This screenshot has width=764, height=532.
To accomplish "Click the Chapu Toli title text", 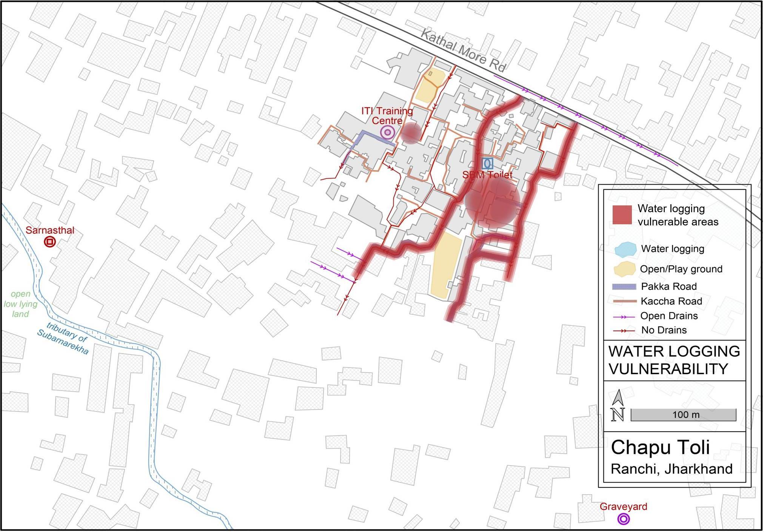I will point(660,447).
